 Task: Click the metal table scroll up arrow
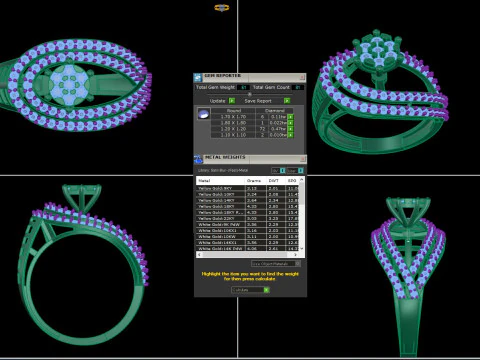point(302,180)
